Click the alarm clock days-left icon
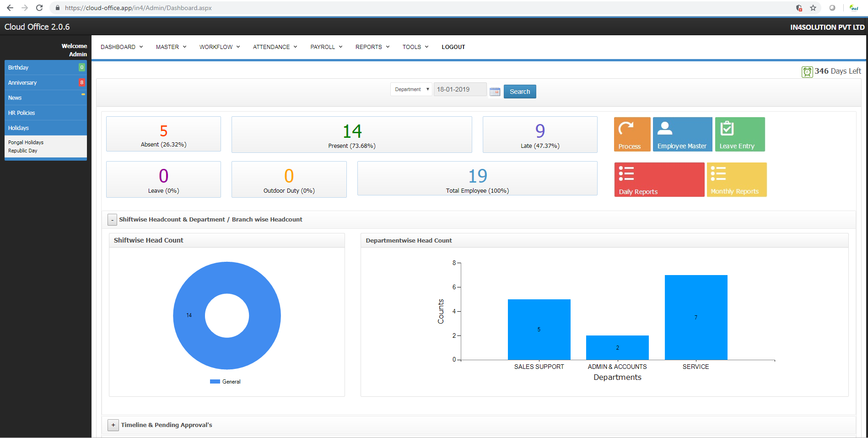This screenshot has width=868, height=438. [x=807, y=72]
